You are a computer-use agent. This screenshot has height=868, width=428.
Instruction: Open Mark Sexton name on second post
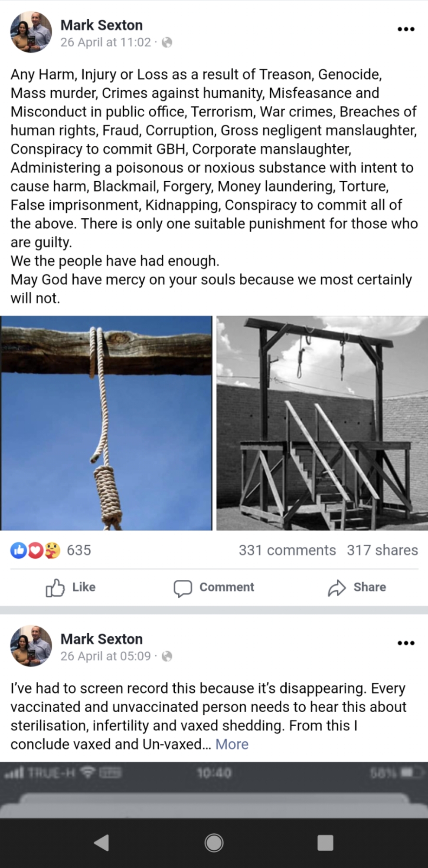click(x=101, y=639)
